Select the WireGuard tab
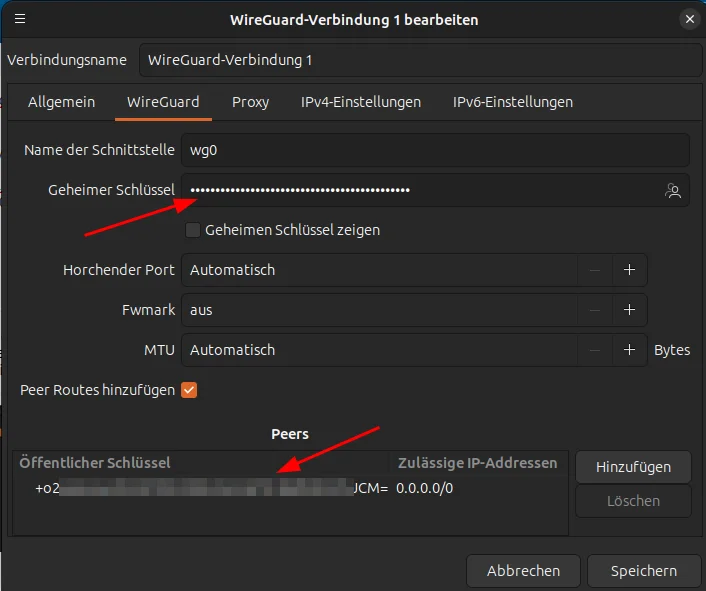Screen dimensions: 706x591 pyautogui.click(x=163, y=102)
